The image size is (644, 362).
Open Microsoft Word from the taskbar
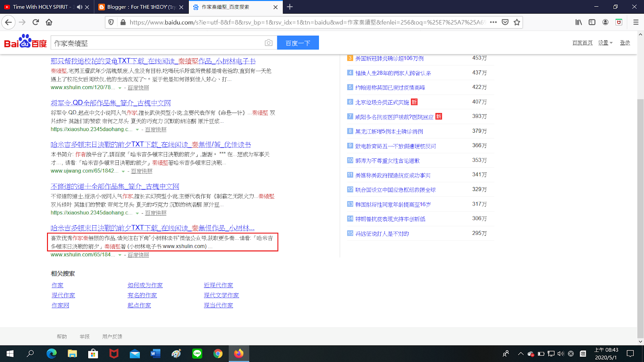pyautogui.click(x=155, y=354)
